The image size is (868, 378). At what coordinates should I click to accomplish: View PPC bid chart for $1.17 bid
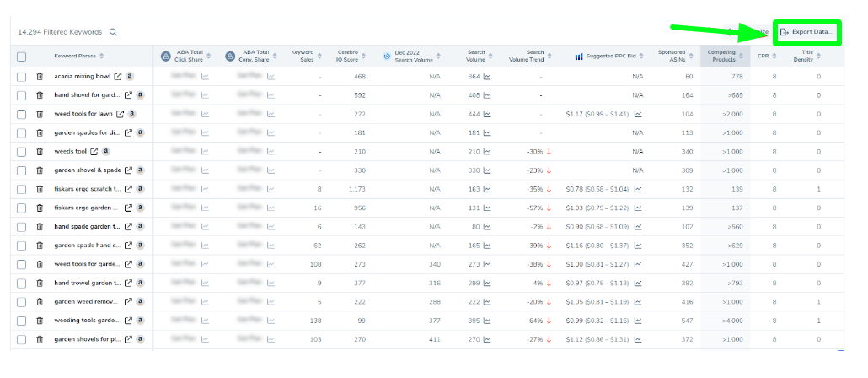638,114
